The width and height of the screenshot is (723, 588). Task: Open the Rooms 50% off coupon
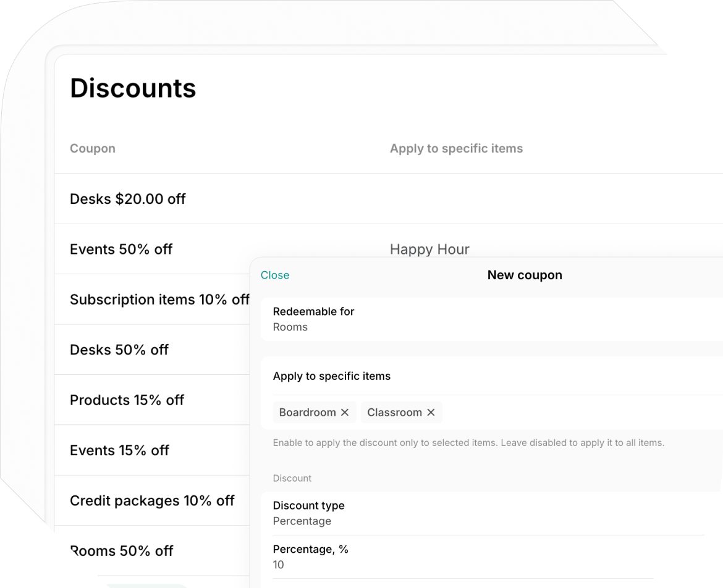(122, 551)
